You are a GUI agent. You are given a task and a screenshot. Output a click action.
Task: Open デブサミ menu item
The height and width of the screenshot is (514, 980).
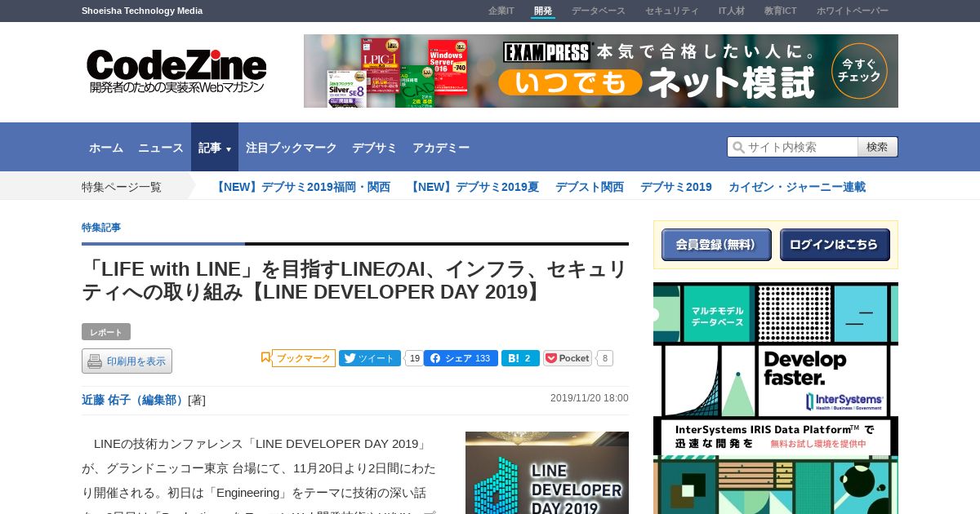coord(375,148)
